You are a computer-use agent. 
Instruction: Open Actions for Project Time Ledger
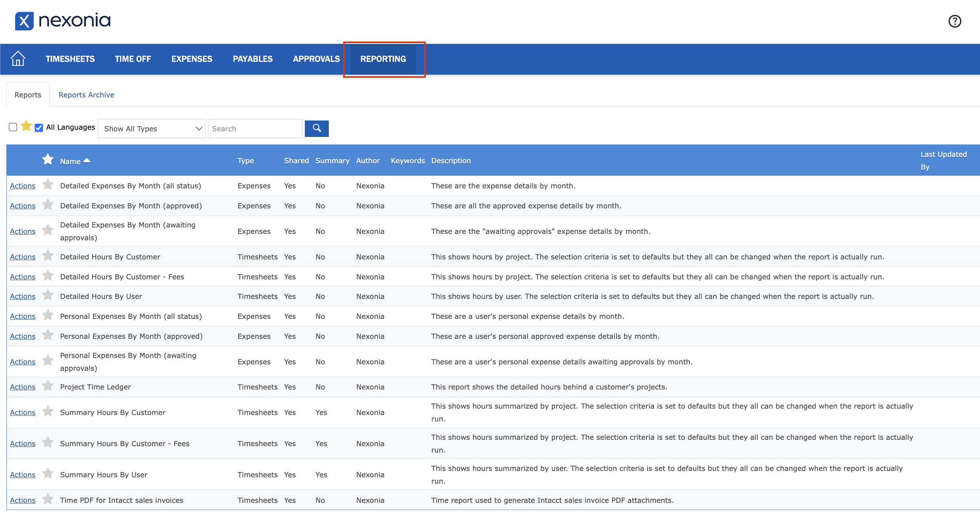[x=23, y=387]
